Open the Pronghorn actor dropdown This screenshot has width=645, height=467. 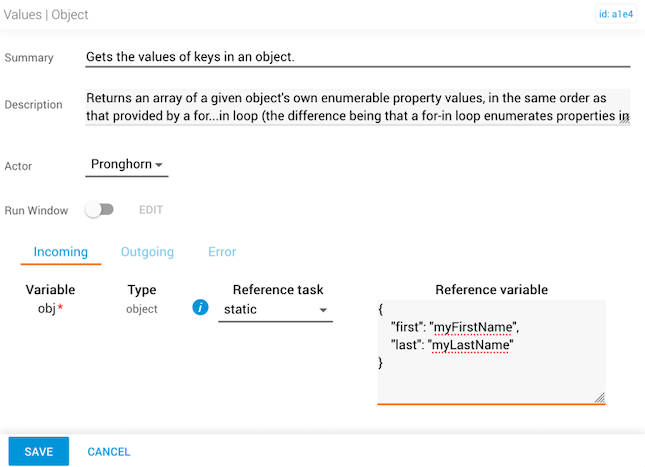point(126,164)
